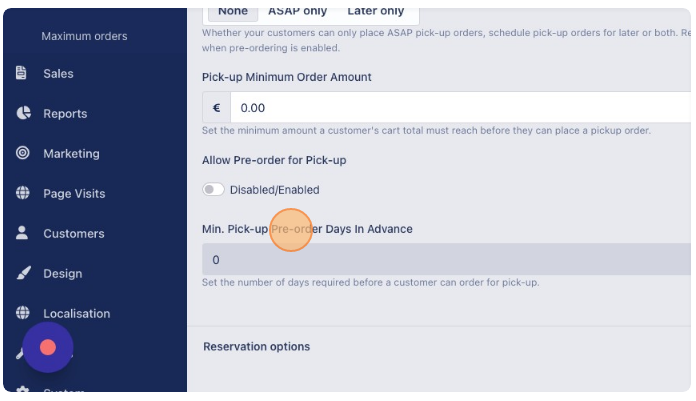696x401 pixels.
Task: Click the Design paintbrush icon
Action: coord(24,273)
